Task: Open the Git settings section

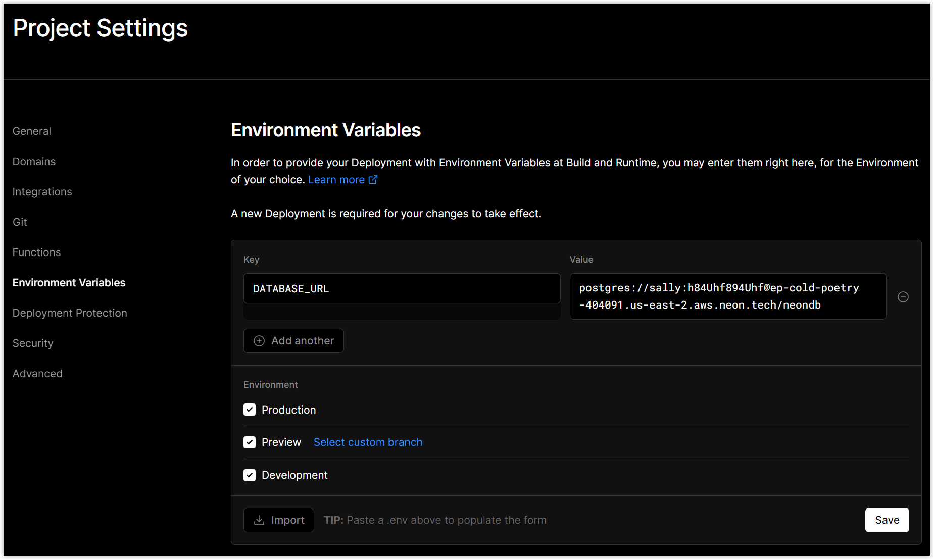Action: pyautogui.click(x=20, y=222)
